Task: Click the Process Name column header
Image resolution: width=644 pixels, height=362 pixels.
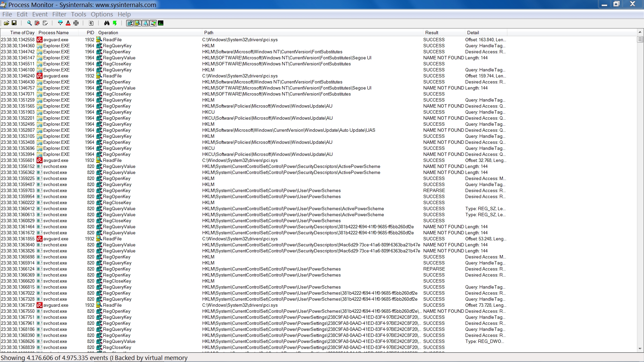Action: pos(54,33)
